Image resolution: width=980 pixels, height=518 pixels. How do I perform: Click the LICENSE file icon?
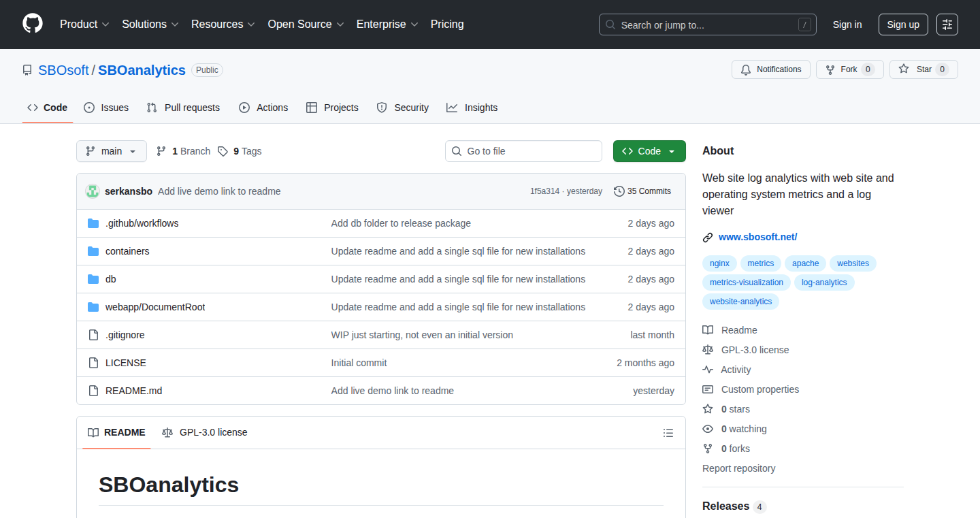point(93,363)
